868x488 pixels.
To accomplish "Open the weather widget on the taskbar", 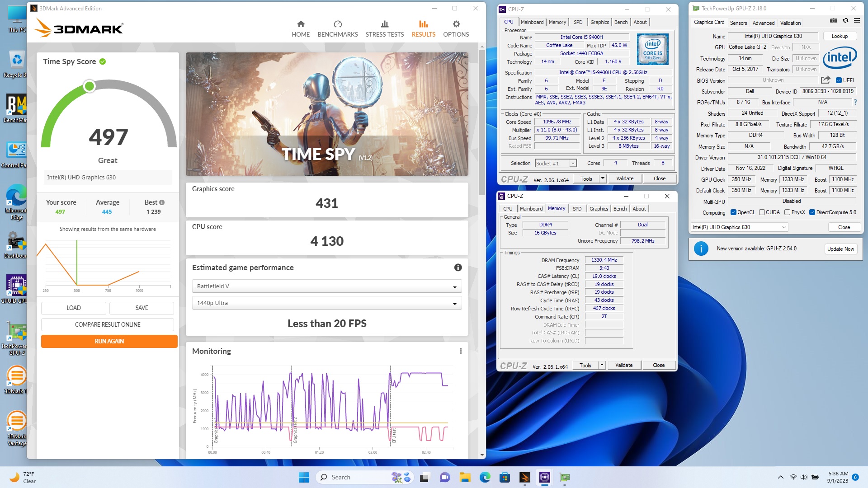I will (24, 477).
